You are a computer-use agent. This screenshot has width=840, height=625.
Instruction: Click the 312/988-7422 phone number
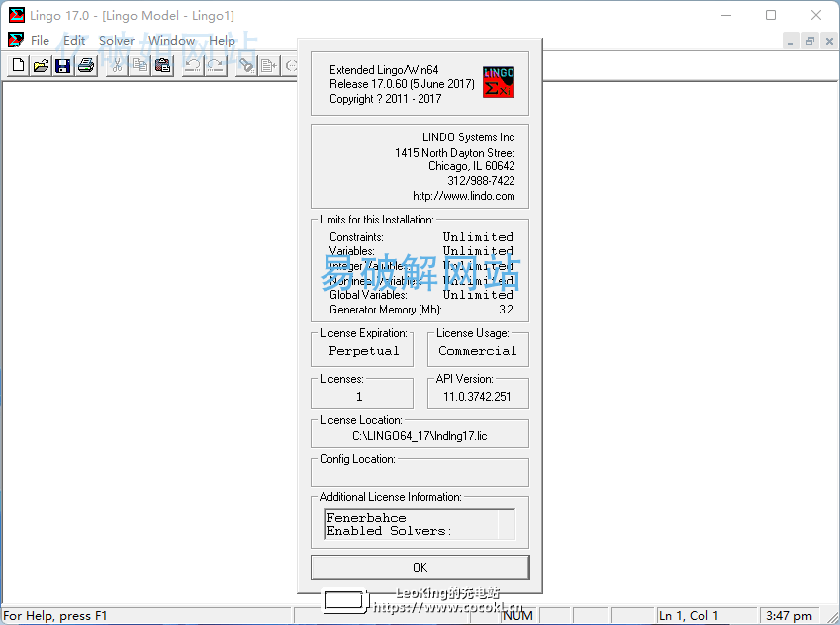coord(481,181)
